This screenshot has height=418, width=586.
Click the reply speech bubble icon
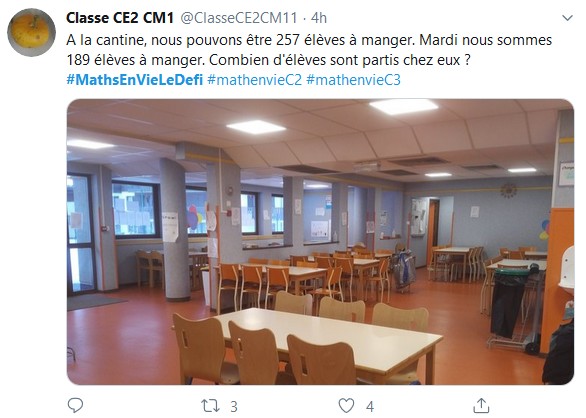tap(75, 405)
